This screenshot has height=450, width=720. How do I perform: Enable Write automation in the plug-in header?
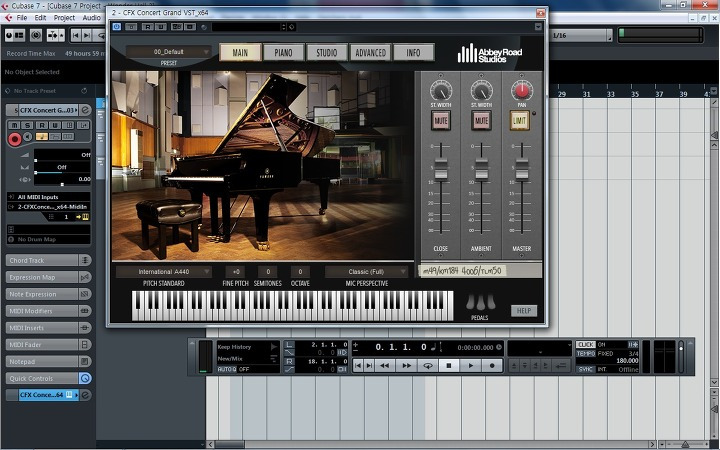[160, 27]
